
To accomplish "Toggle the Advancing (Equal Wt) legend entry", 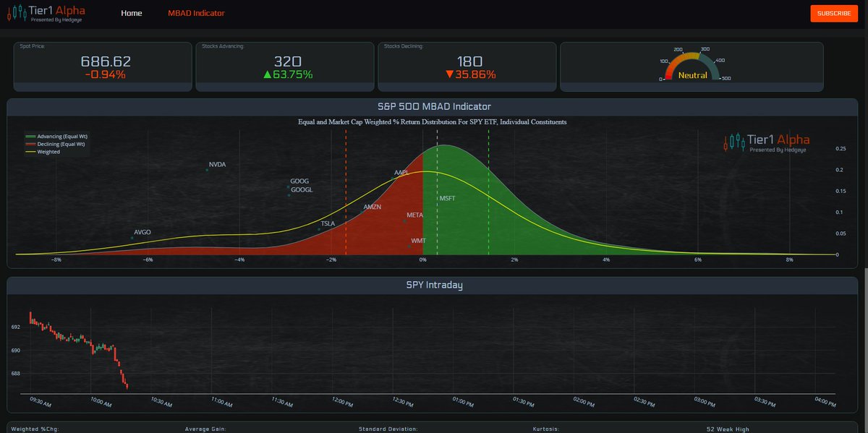I will (x=57, y=136).
